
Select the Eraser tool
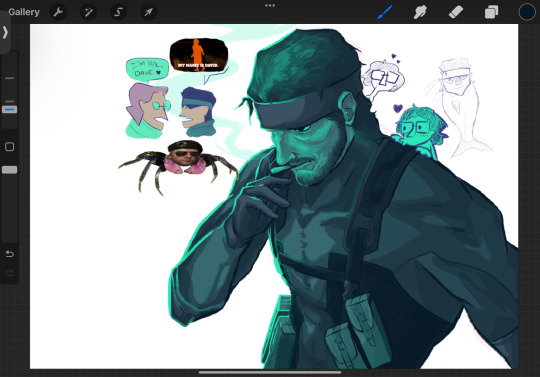(456, 12)
